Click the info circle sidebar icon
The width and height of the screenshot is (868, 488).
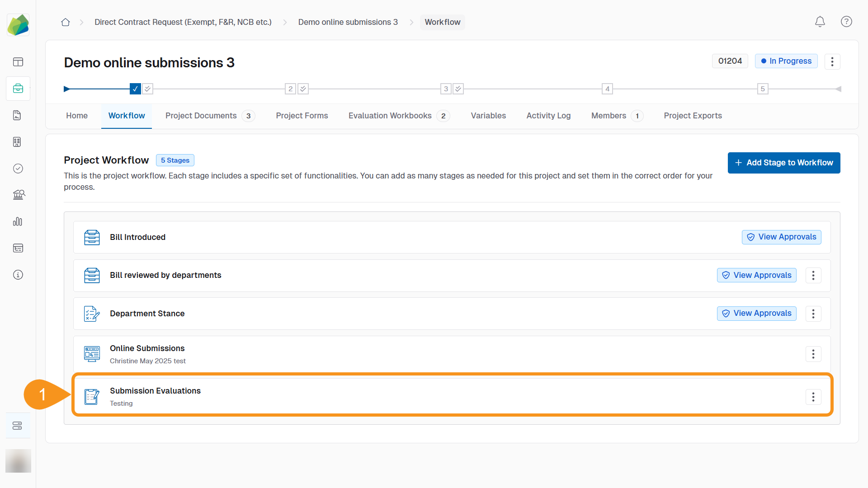coord(18,275)
